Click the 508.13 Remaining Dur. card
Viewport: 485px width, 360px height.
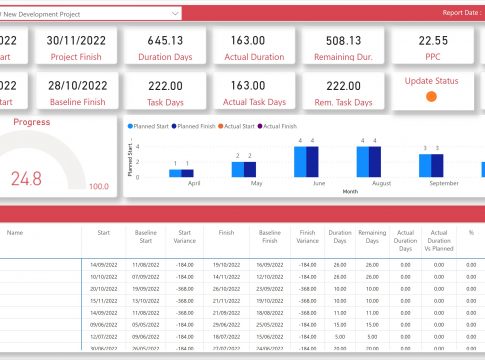pyautogui.click(x=343, y=46)
